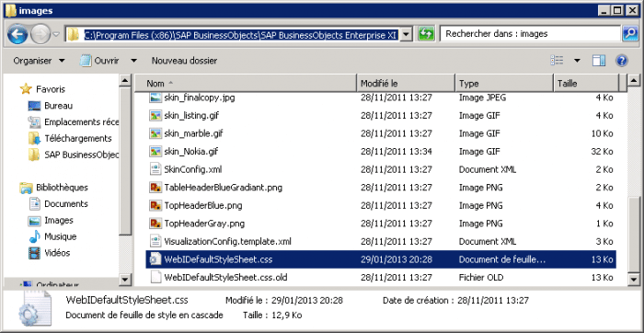Click the WebIDefaultStyleSheet.css.old blank file icon

[x=155, y=278]
